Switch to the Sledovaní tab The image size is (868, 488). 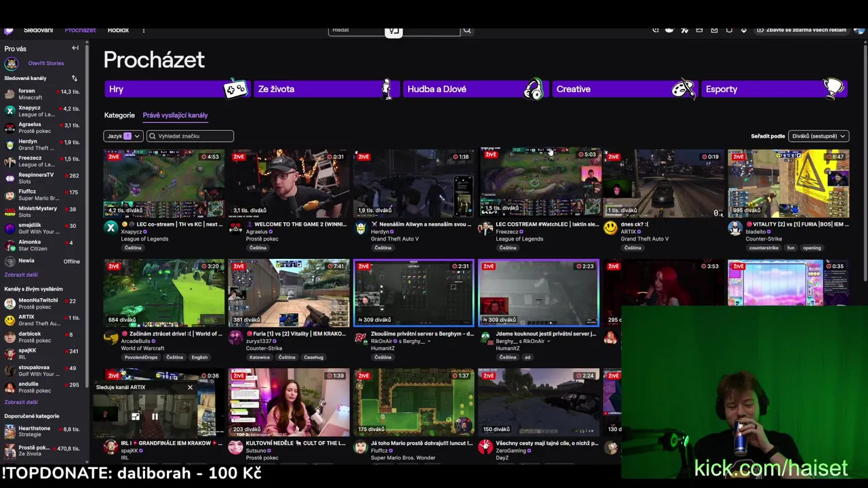point(38,30)
